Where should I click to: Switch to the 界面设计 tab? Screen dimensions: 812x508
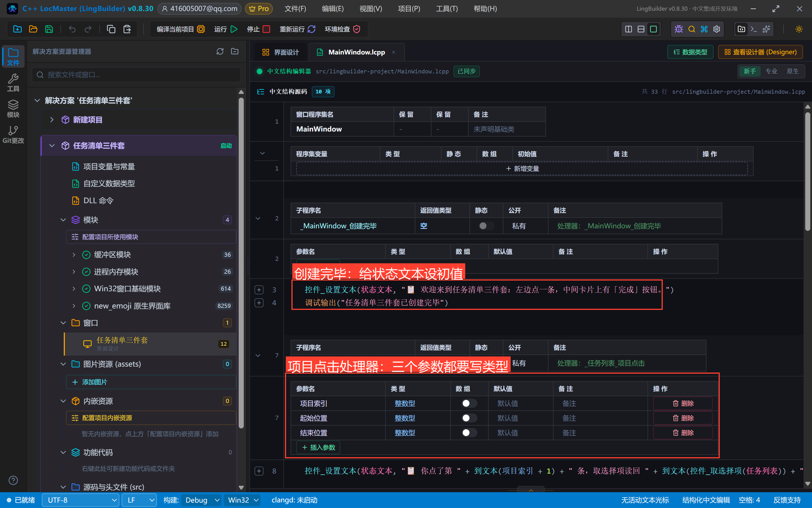(280, 52)
